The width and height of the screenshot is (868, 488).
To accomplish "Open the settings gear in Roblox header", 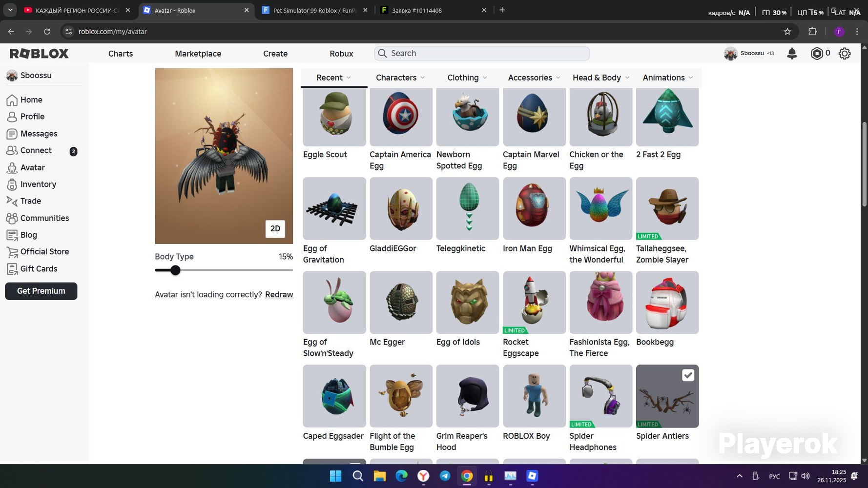I will point(845,54).
